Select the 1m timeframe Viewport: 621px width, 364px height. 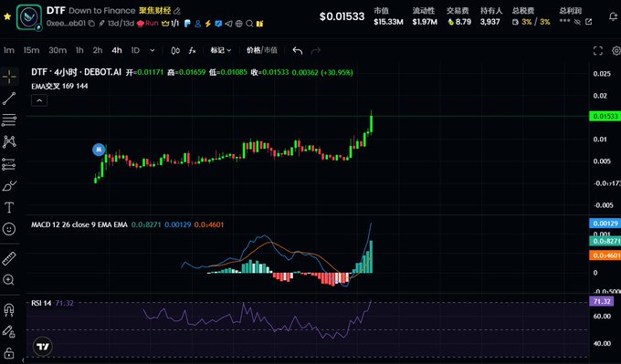(x=9, y=50)
